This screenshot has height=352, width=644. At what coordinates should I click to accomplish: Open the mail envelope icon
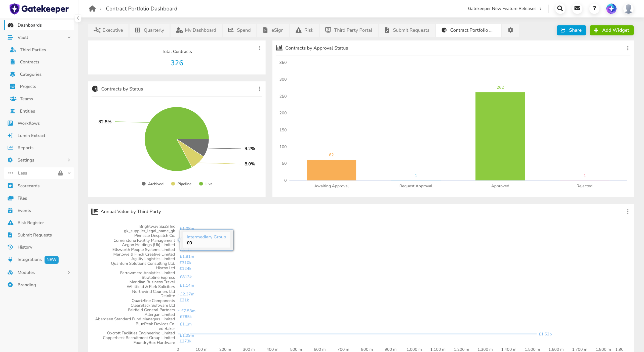pyautogui.click(x=577, y=9)
